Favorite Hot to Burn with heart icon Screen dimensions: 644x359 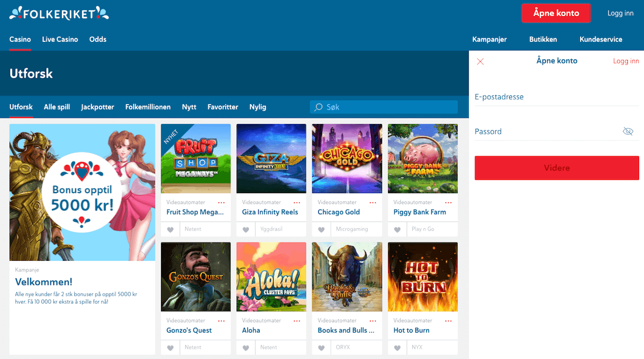click(398, 348)
